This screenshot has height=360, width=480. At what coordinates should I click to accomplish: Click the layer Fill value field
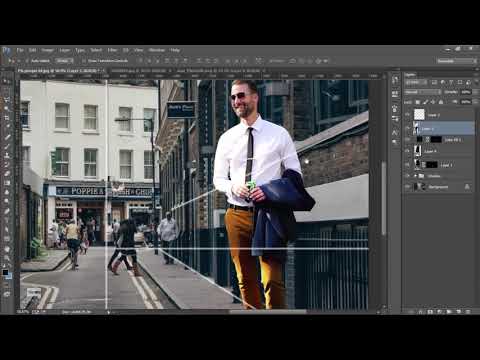click(466, 102)
